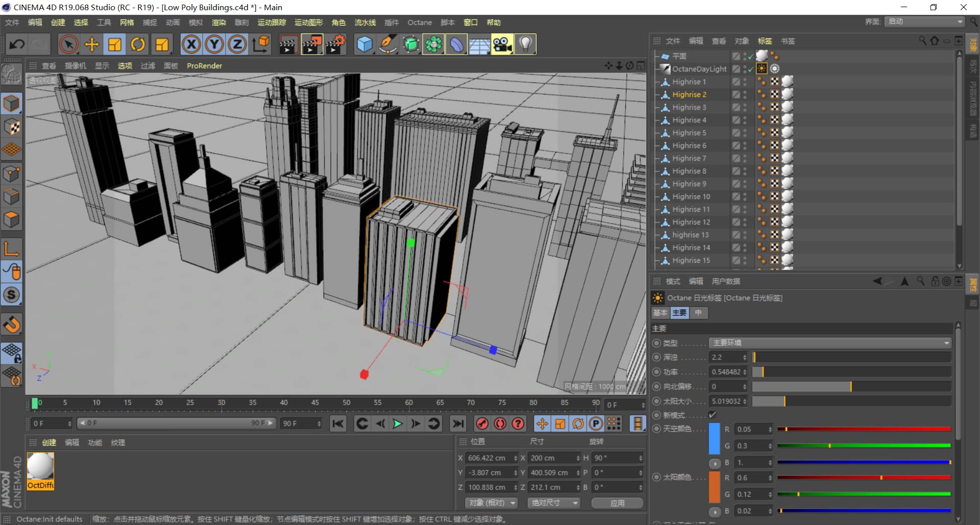Activate the Scale tool
Image resolution: width=980 pixels, height=525 pixels.
[115, 44]
